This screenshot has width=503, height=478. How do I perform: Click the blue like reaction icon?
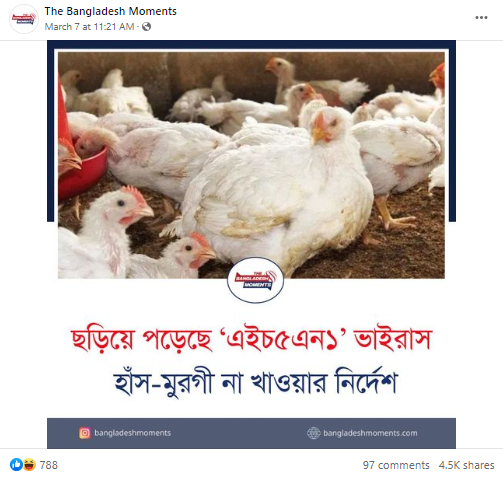pyautogui.click(x=16, y=464)
